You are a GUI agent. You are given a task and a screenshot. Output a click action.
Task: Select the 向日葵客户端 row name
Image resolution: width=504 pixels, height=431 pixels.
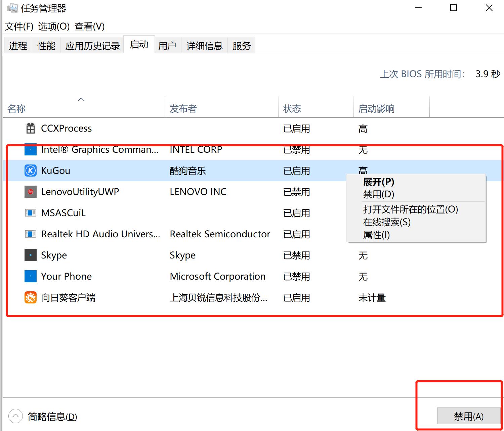68,298
